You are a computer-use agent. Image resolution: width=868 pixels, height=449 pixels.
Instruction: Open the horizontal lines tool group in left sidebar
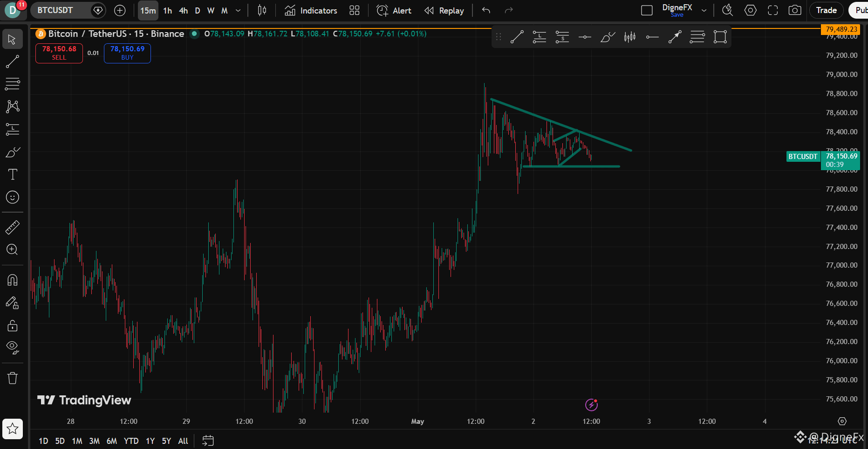point(12,84)
